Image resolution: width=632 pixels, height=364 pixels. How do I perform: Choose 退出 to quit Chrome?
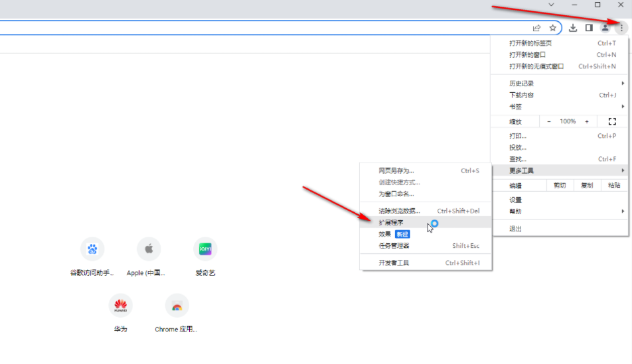tap(560, 229)
